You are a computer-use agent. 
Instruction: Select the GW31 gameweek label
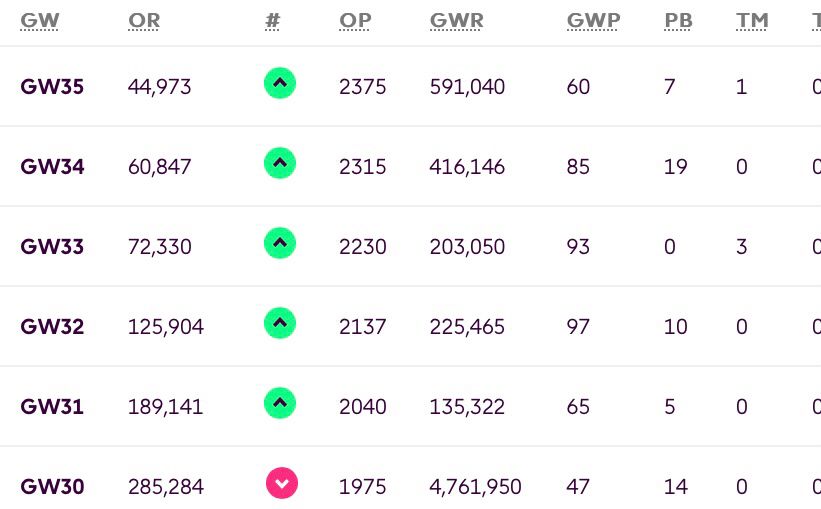[x=52, y=407]
